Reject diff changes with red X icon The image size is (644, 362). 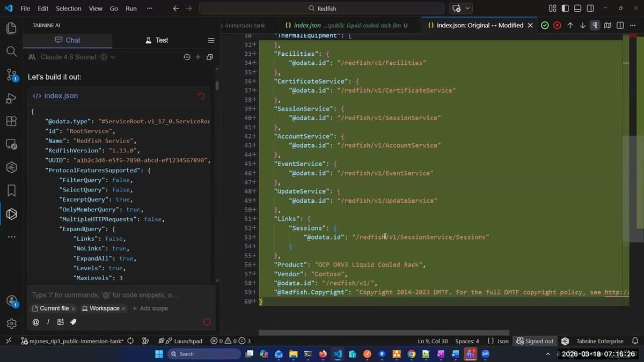(x=557, y=25)
